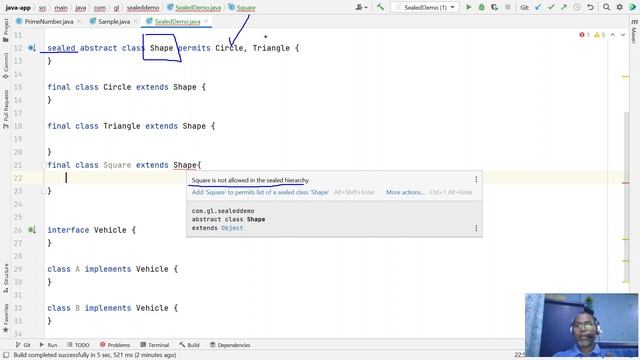The height and width of the screenshot is (360, 640).
Task: Click 'java-app' breadcrumb
Action: [x=18, y=7]
